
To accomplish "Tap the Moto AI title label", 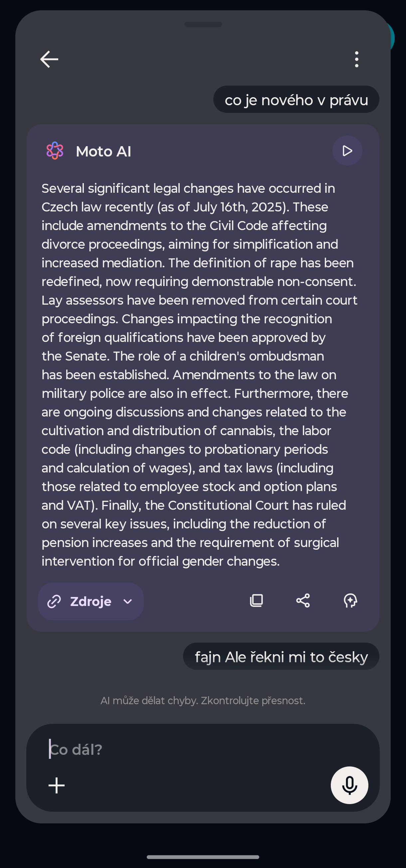I will pyautogui.click(x=103, y=151).
